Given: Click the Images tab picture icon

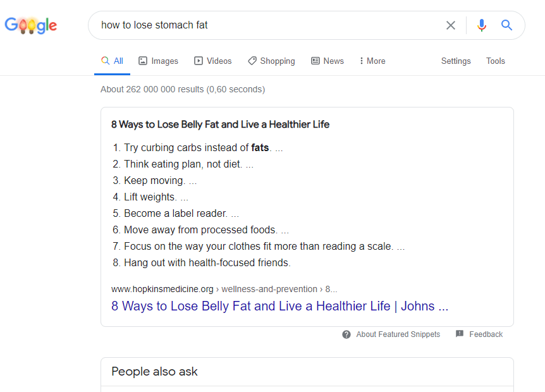Looking at the screenshot, I should coord(143,61).
